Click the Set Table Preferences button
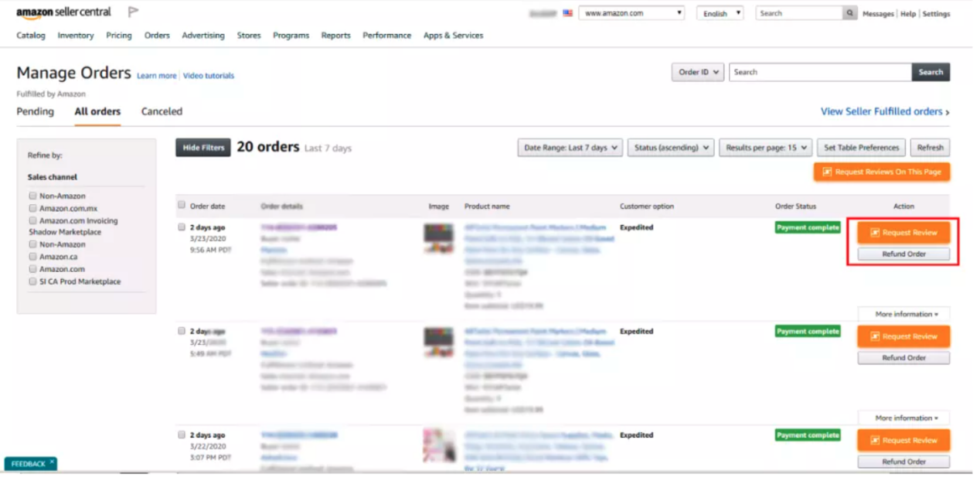Image resolution: width=980 pixels, height=484 pixels. click(x=862, y=148)
